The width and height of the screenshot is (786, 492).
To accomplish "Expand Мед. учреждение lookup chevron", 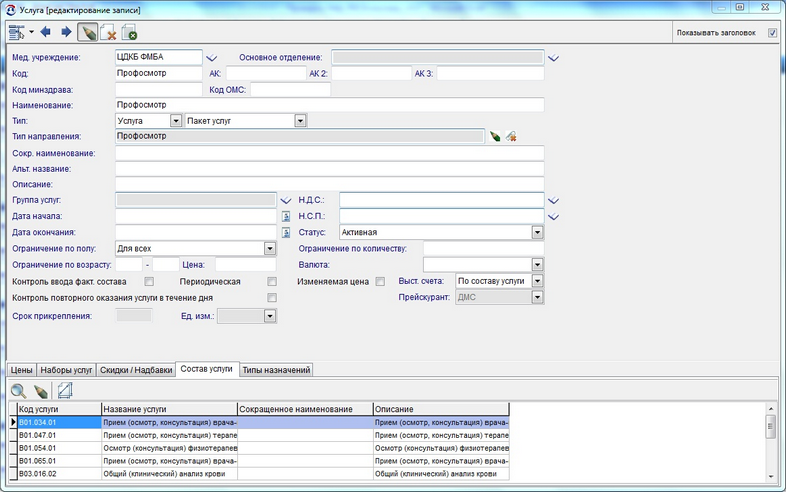I will [x=212, y=58].
